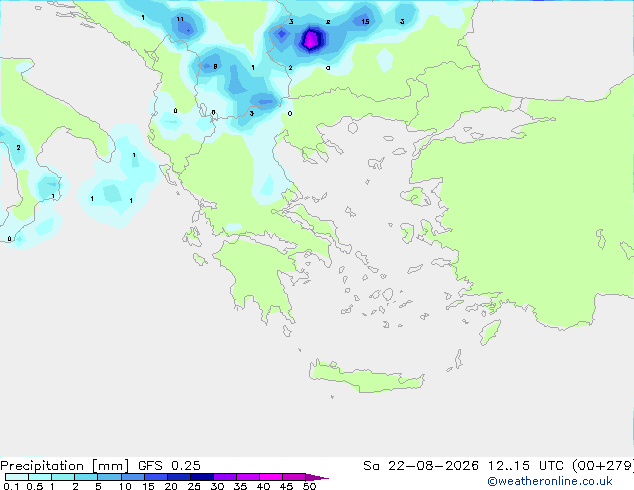Click the legend tick label "0.1"
Image resolution: width=634 pixels, height=490 pixels.
point(11,486)
